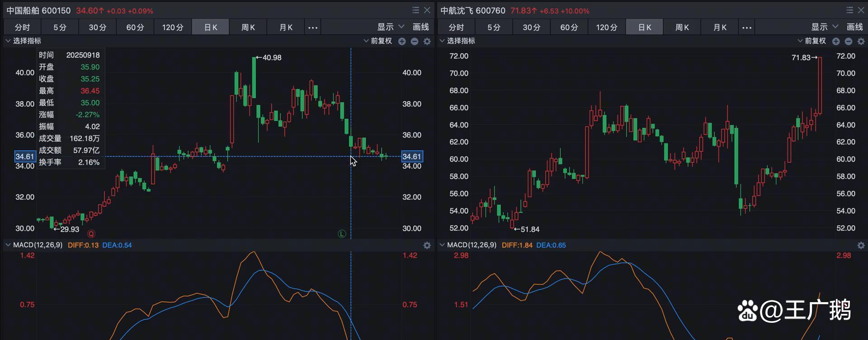Switch 中航沈飞 chart to 60分 period
This screenshot has height=340, width=868.
point(569,27)
